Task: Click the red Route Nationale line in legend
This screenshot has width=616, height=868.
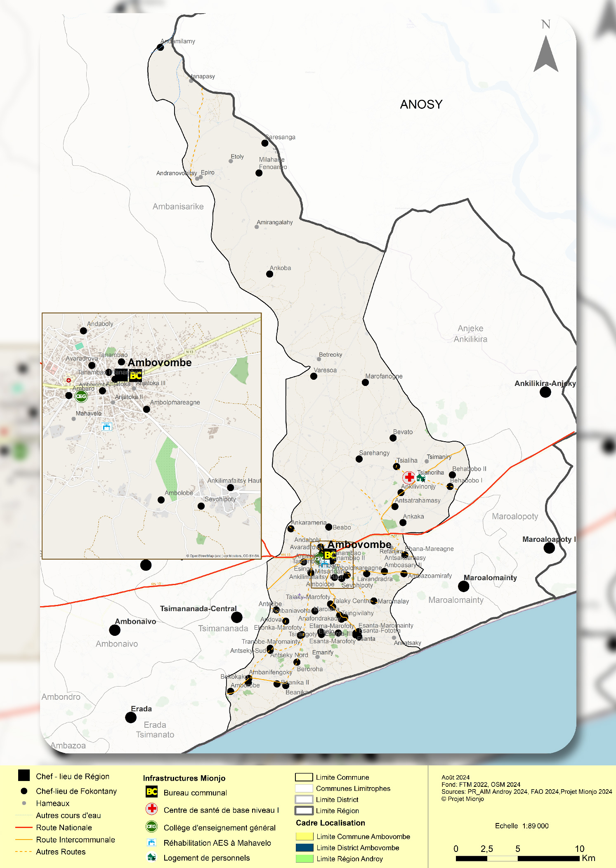Action: click(x=24, y=827)
